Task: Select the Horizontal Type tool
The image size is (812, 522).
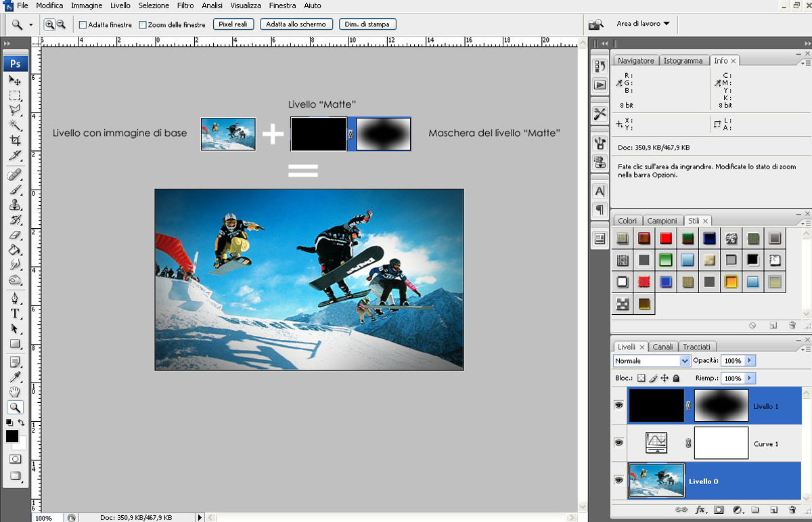Action: 15,313
